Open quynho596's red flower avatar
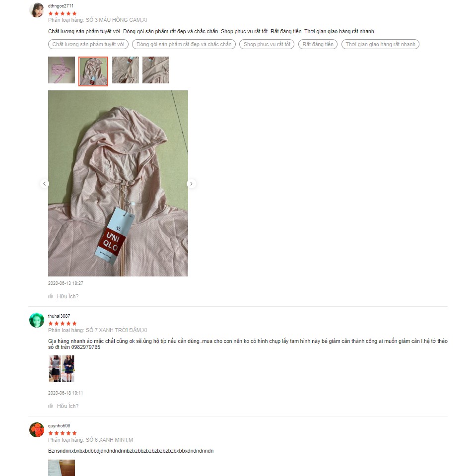 coord(37,430)
